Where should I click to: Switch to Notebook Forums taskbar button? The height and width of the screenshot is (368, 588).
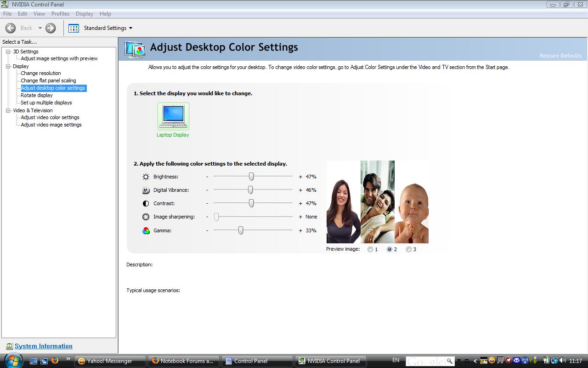point(183,361)
